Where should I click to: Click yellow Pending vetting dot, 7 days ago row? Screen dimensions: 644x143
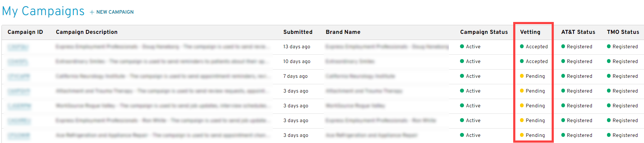(522, 76)
